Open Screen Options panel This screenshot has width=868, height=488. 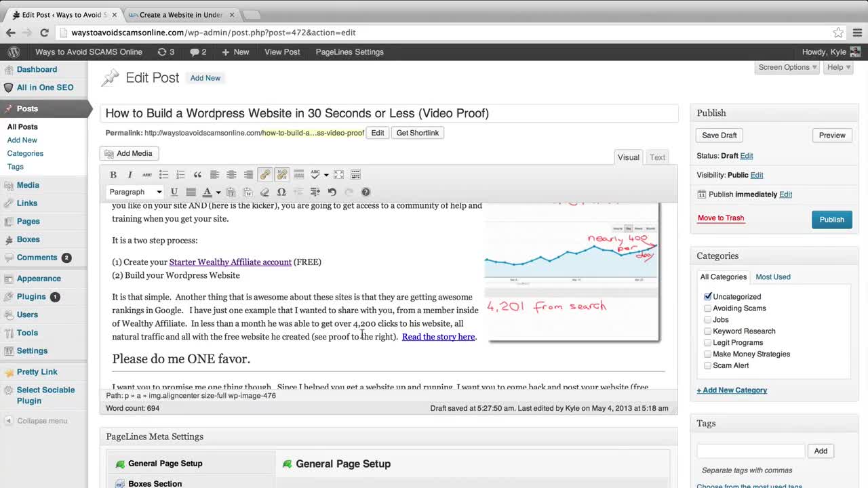coord(788,67)
